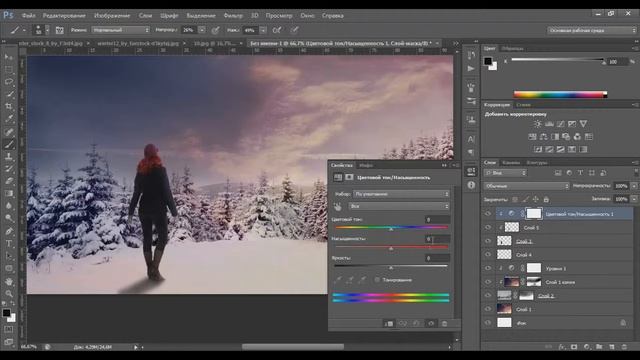Viewport: 640px width, 360px height.
Task: Open layer opacity Непрозрачность arrow
Action: (634, 186)
